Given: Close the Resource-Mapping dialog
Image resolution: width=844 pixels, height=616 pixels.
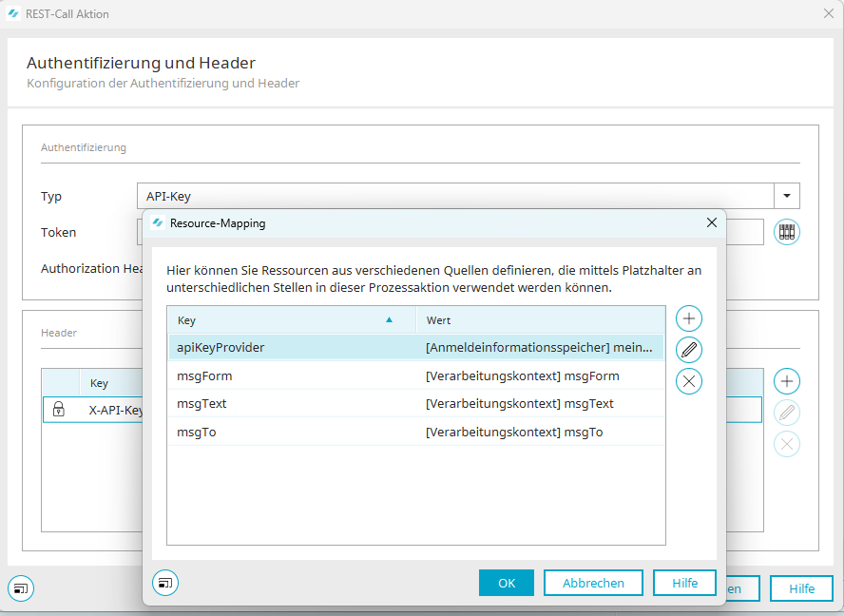Looking at the screenshot, I should pos(711,222).
